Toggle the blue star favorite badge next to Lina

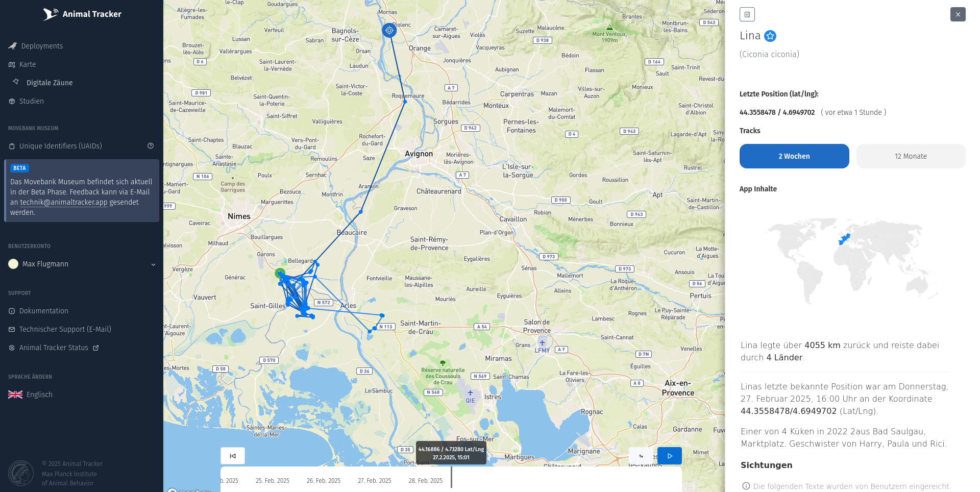[x=770, y=36]
